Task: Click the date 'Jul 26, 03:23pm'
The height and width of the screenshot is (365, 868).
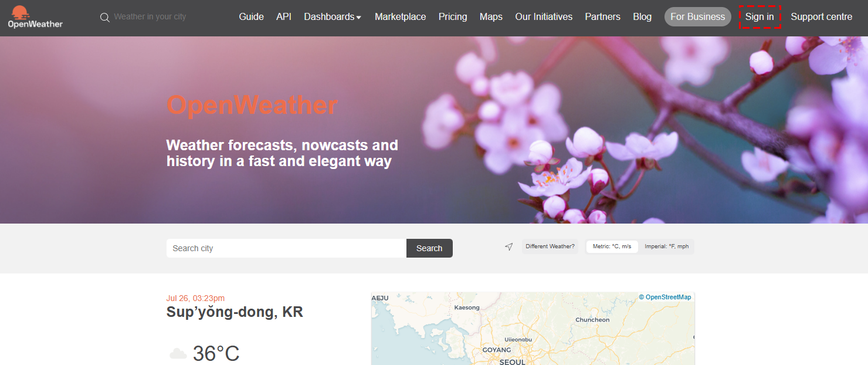Action: tap(195, 298)
